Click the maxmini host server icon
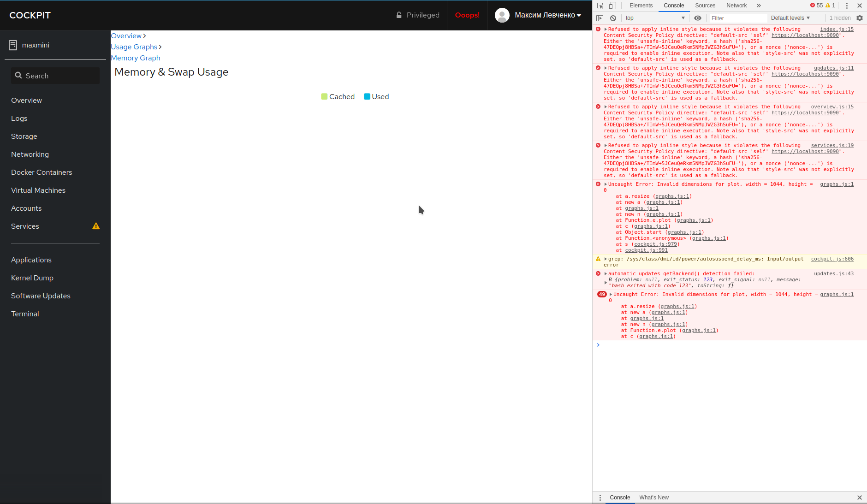The width and height of the screenshot is (867, 504). click(13, 45)
